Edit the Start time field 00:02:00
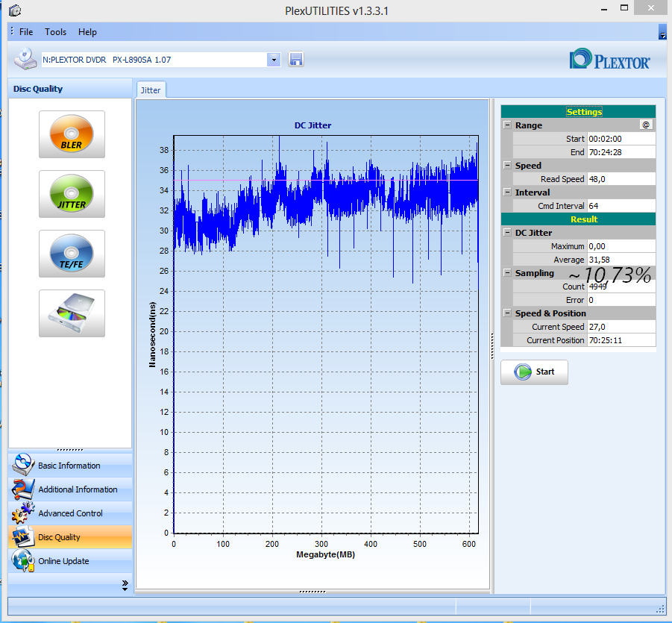 tap(621, 139)
